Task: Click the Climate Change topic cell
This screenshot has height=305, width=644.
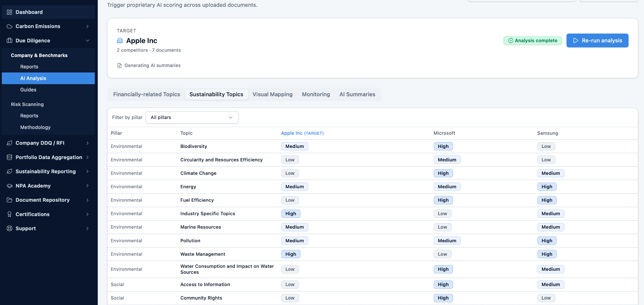Action: (x=198, y=173)
